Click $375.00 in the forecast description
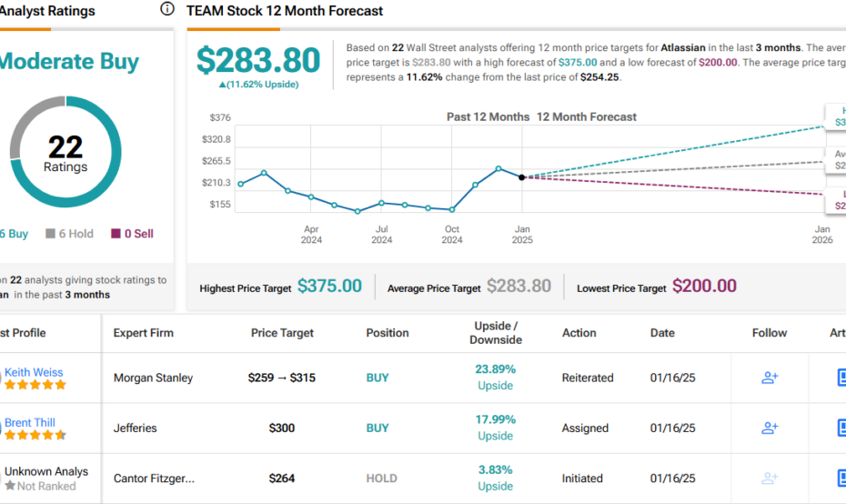 point(578,62)
